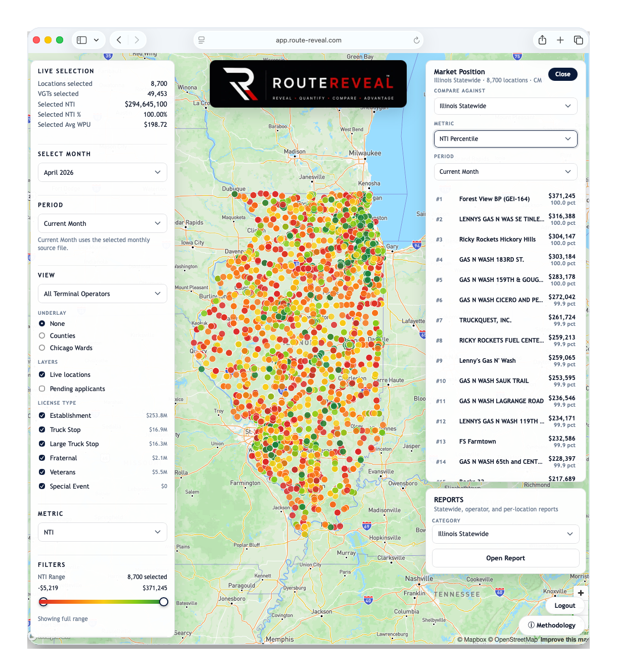This screenshot has height=672, width=617.
Task: Select GAS N WASH 65th and CENT row
Action: (x=505, y=462)
